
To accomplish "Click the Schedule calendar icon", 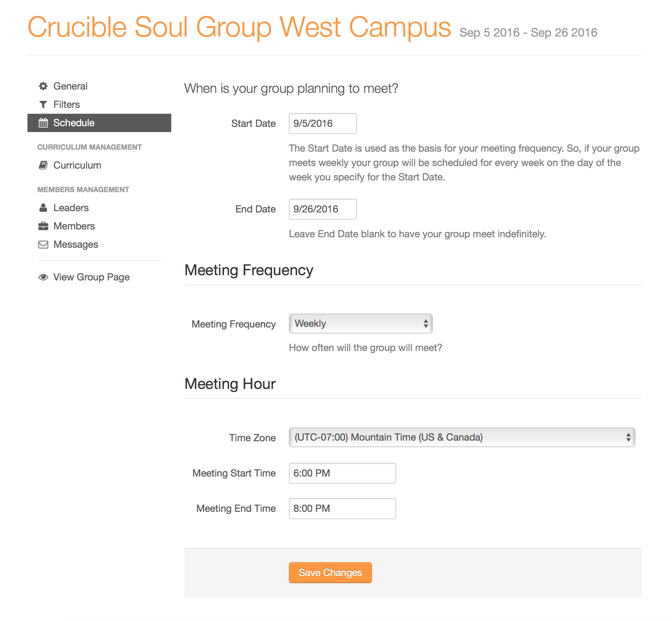I will 43,123.
